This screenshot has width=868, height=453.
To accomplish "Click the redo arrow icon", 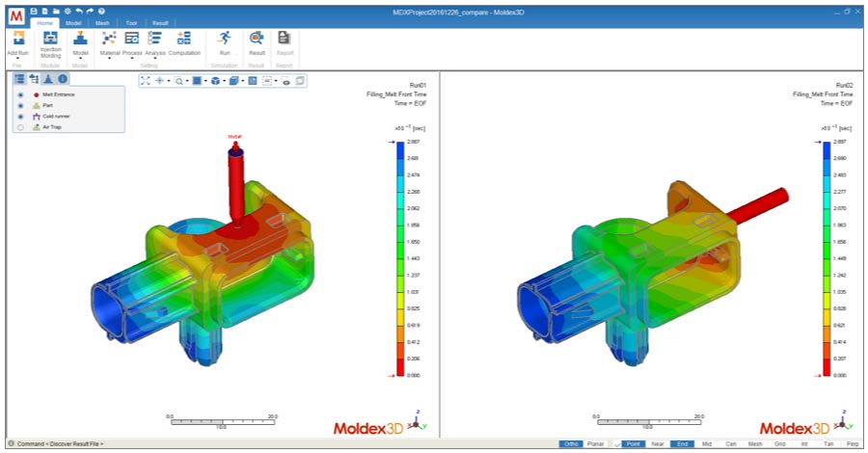I will [x=90, y=11].
